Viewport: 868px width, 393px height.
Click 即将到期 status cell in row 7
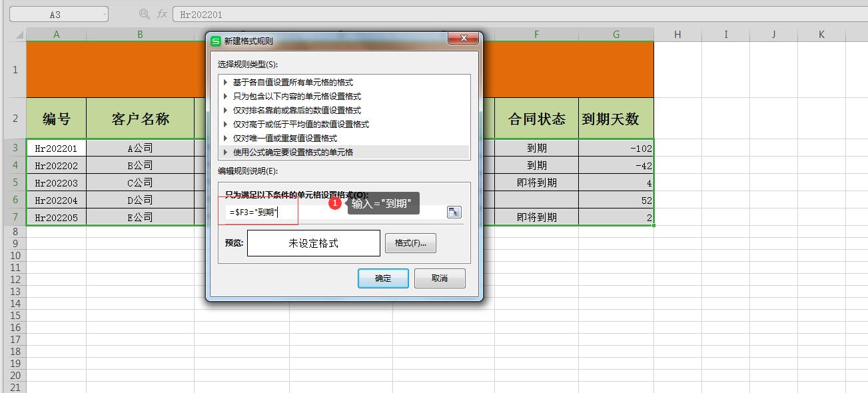pyautogui.click(x=536, y=217)
